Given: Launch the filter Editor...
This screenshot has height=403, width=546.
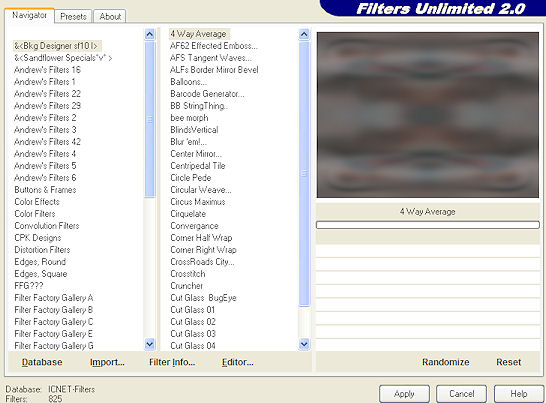Looking at the screenshot, I should coord(237,362).
